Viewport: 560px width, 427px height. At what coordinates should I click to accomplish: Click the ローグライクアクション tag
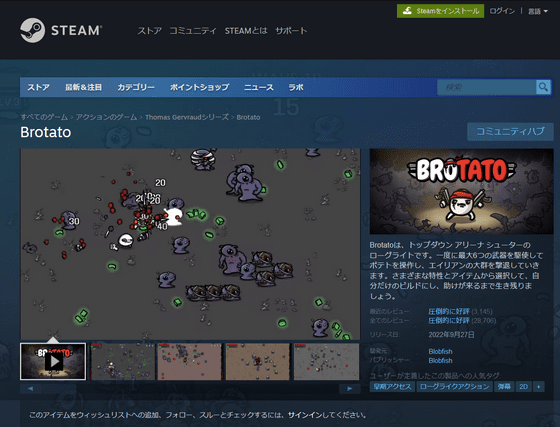tap(454, 387)
